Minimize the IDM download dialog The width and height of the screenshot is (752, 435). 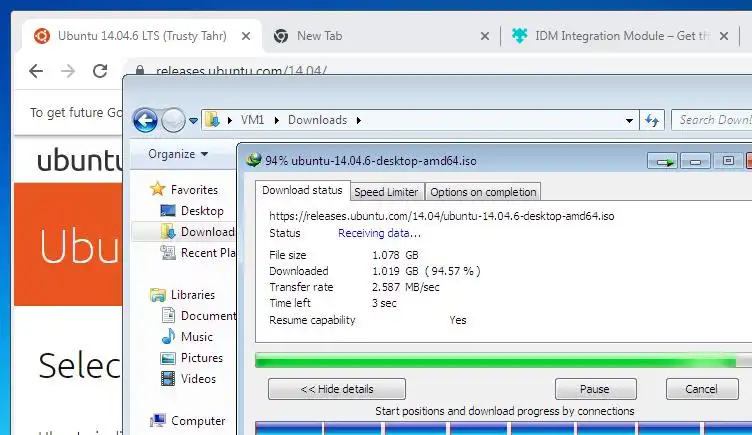[695, 161]
